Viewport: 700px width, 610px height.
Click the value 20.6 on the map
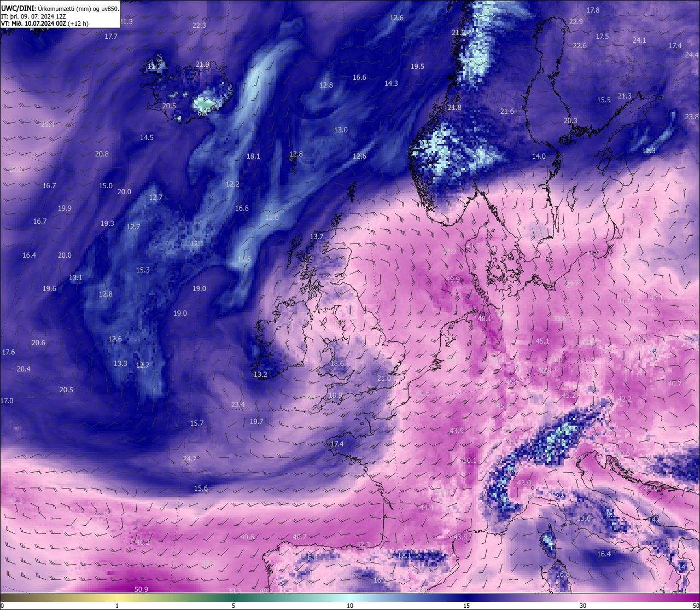click(x=38, y=342)
